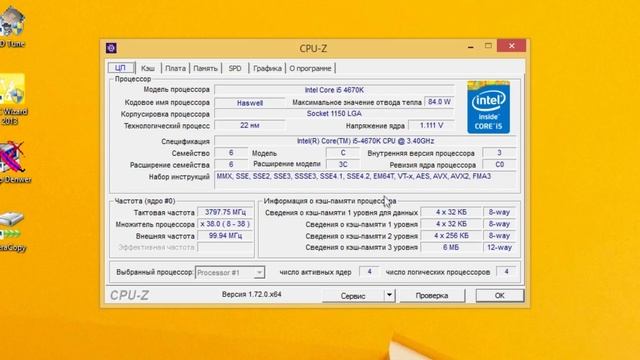Screen dimensions: 640x360
Task: Select the SPD tab
Action: 235,68
